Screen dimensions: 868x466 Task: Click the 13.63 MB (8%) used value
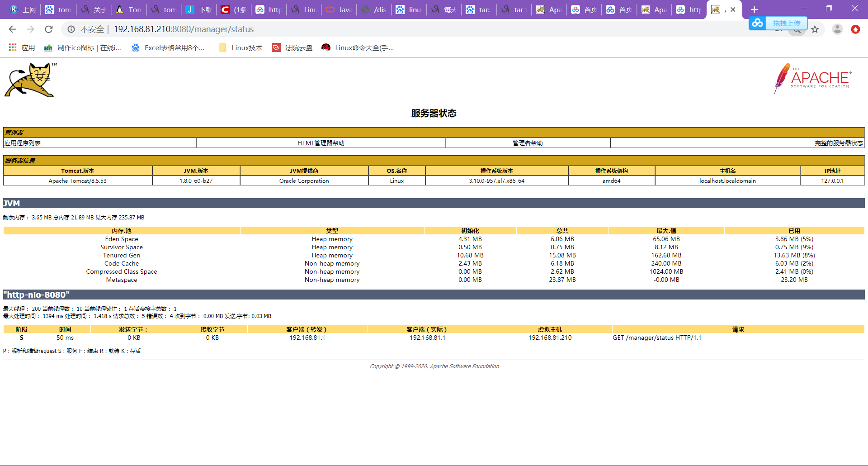click(x=794, y=256)
